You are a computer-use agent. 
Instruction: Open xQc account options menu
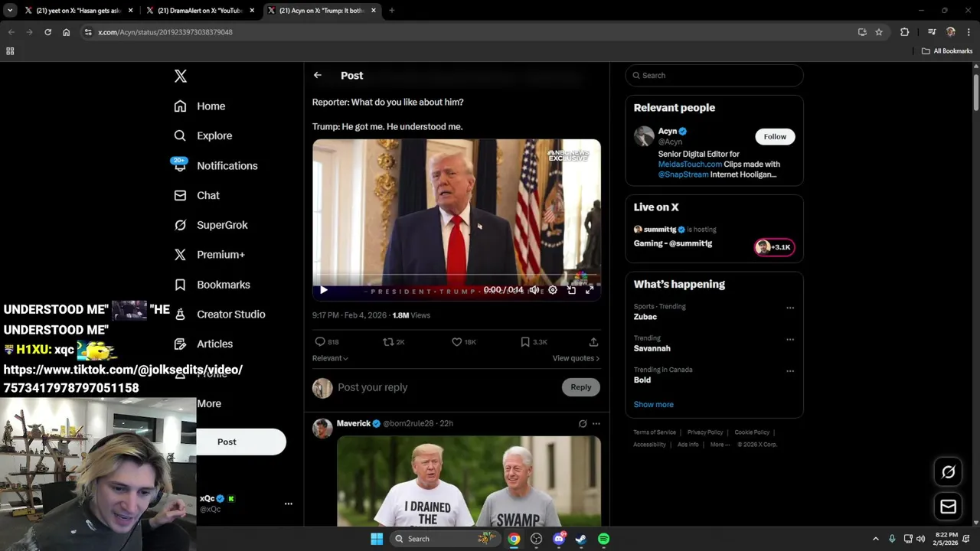pos(289,504)
